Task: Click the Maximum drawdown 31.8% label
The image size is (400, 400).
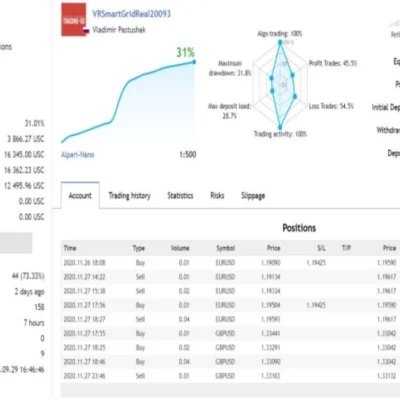Action: (x=230, y=68)
